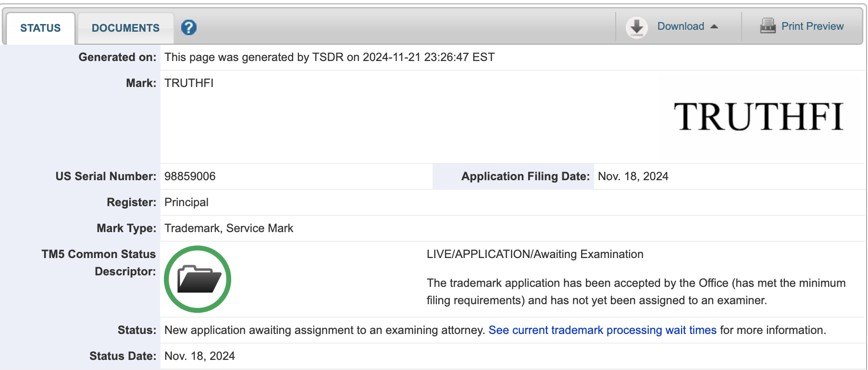Click the circular download arrow icon
Image resolution: width=868 pixels, height=370 pixels.
637,27
